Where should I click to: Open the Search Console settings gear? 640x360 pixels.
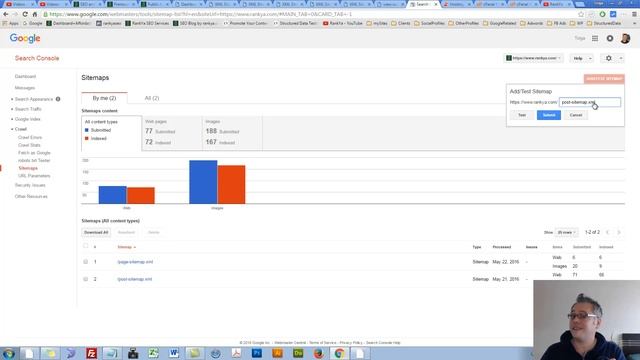609,58
